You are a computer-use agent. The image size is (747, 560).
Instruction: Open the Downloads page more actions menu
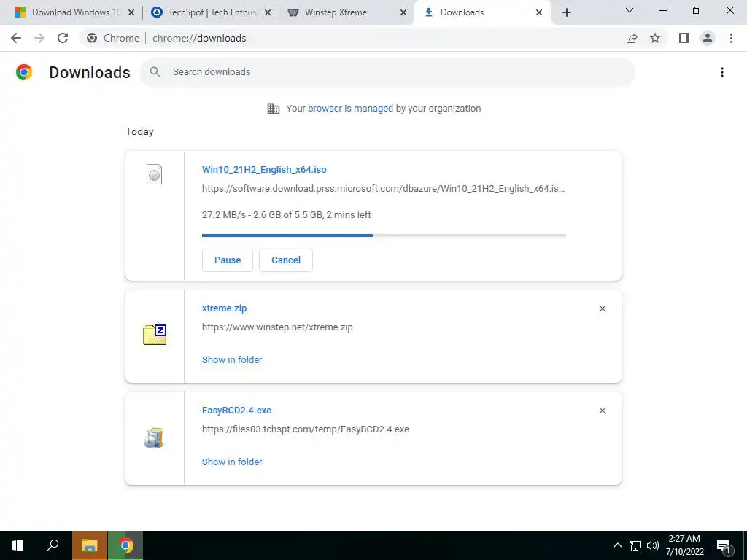(722, 72)
